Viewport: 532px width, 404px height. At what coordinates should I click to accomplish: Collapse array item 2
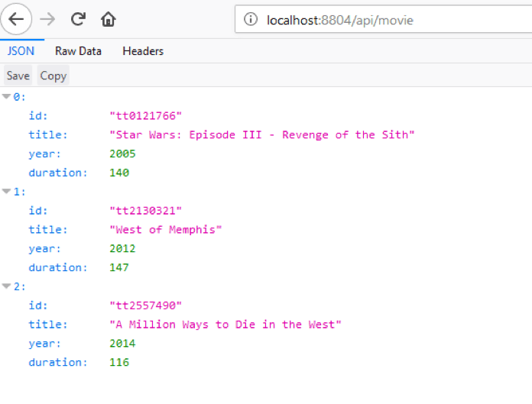[6, 286]
